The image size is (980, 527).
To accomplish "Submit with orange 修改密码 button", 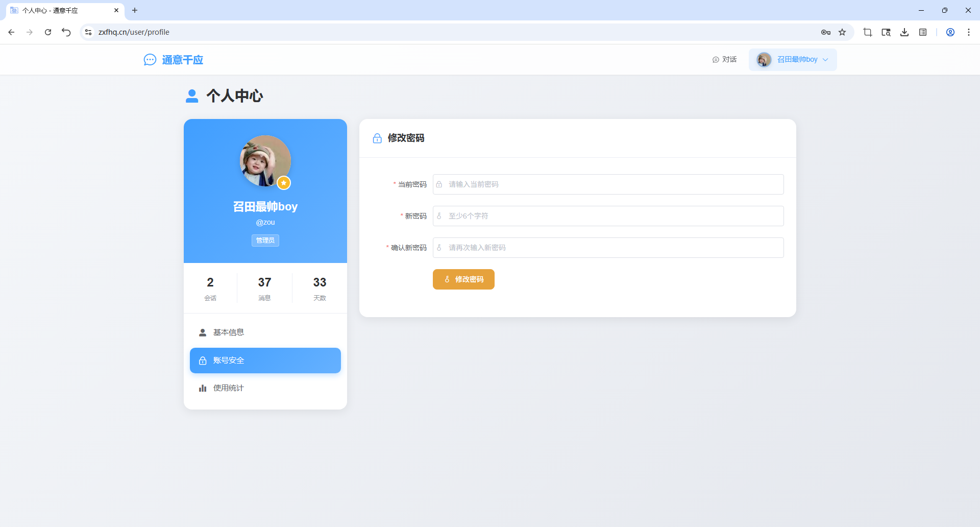I will point(463,279).
